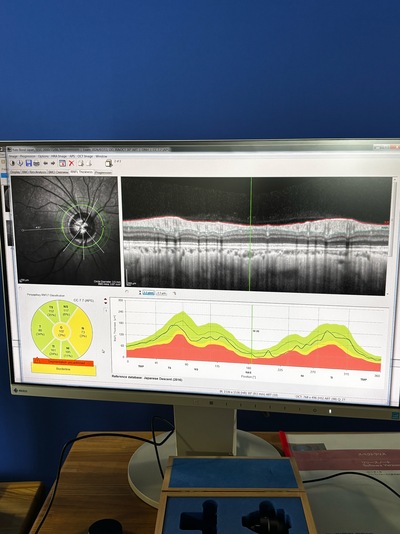Image resolution: width=400 pixels, height=534 pixels.
Task: Open the Window menu
Action: point(101,156)
